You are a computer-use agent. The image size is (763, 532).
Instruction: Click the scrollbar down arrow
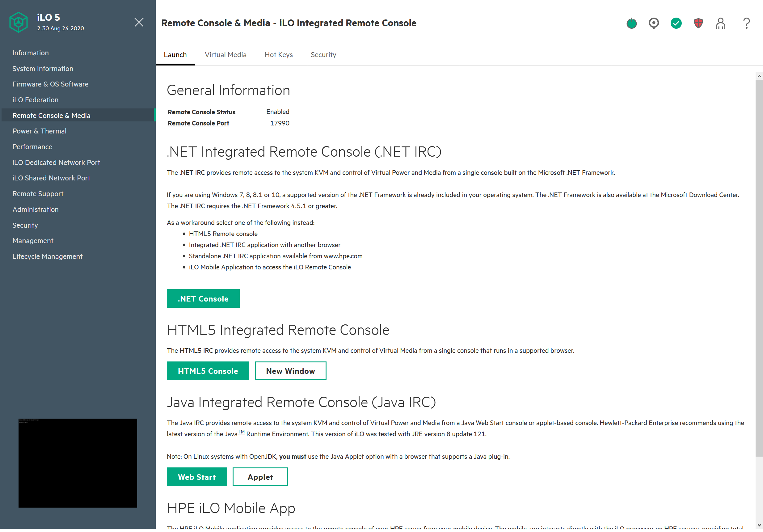[759, 525]
